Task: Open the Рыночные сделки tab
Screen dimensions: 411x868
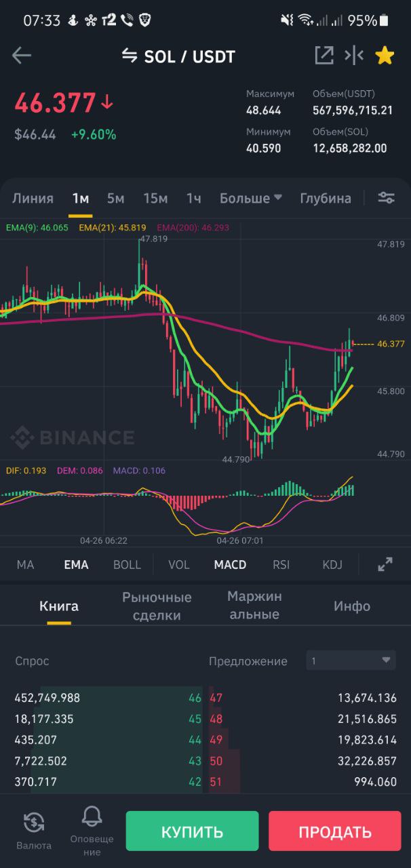Action: click(157, 606)
